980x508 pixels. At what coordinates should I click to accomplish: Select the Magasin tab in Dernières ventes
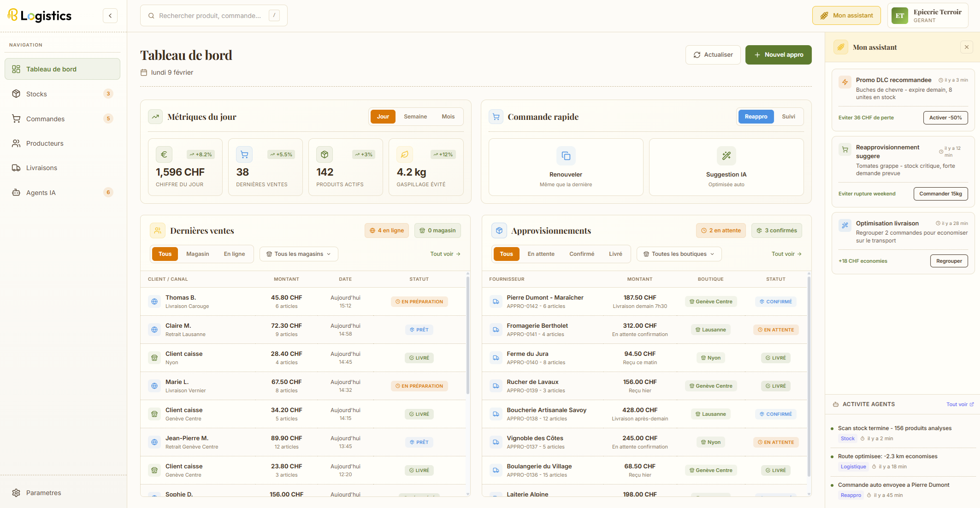click(x=198, y=254)
